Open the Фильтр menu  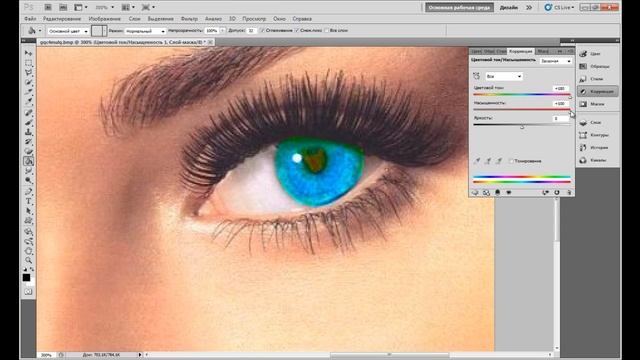pos(189,19)
